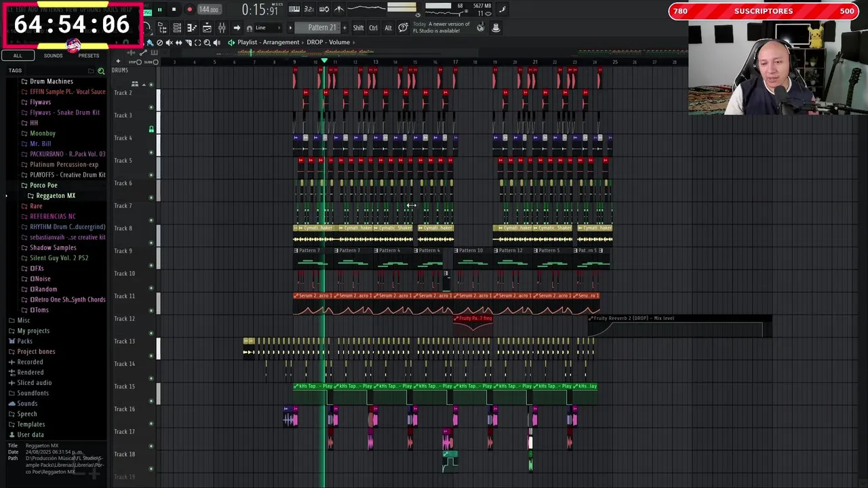This screenshot has width=868, height=488.
Task: Toggle loop recording icon
Action: point(324,9)
